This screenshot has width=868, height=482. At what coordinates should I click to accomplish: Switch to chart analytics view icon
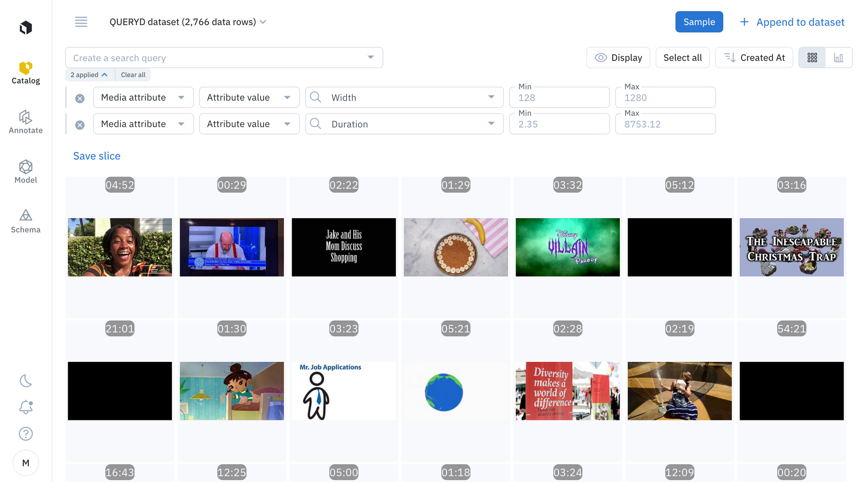pos(838,58)
